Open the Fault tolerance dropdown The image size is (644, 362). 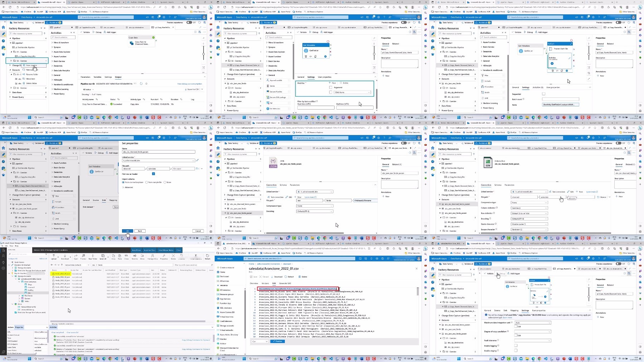coord(532,340)
